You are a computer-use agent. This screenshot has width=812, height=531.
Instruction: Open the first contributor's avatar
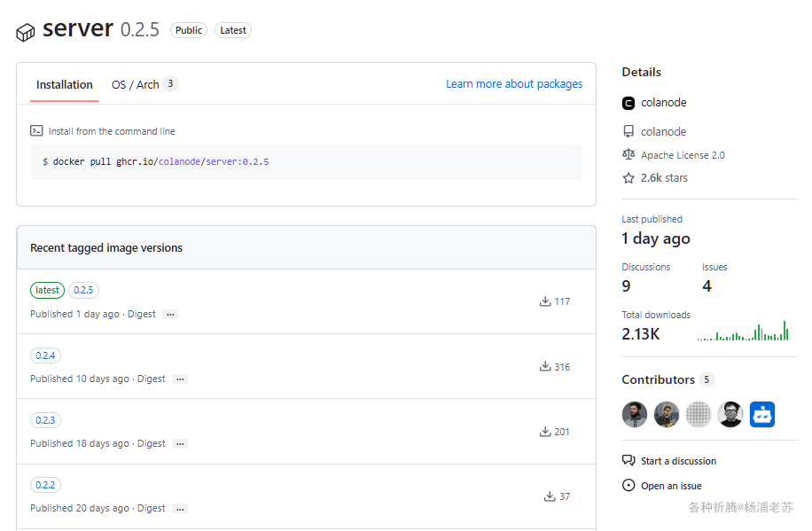coord(635,415)
